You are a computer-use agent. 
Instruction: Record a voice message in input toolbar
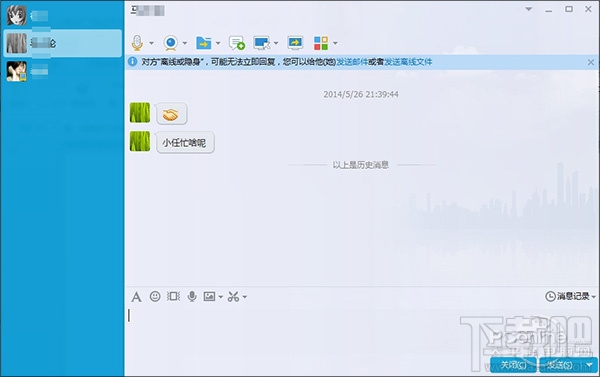tap(192, 296)
